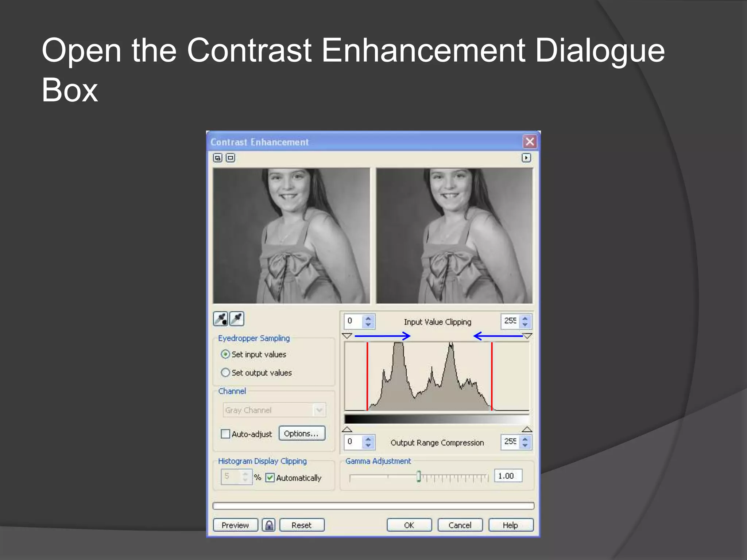
Task: Open the flyout arrow at top right
Action: [x=526, y=158]
